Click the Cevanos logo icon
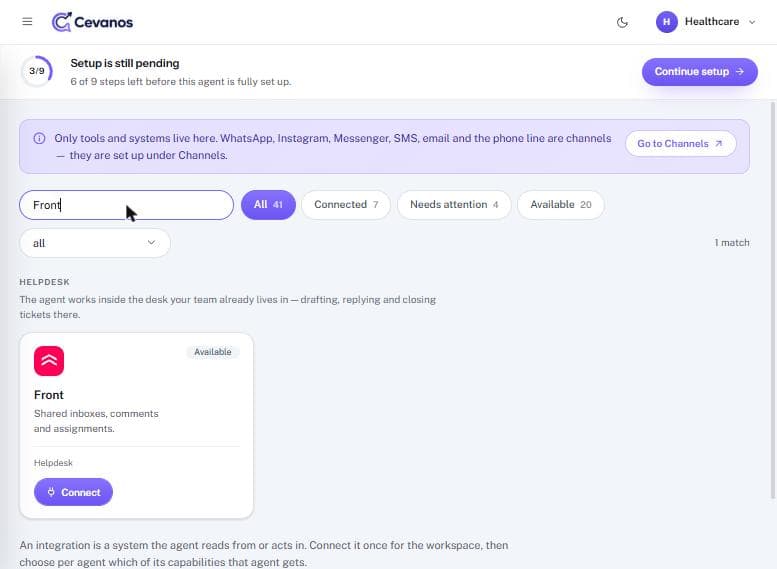The height and width of the screenshot is (569, 777). pyautogui.click(x=62, y=22)
